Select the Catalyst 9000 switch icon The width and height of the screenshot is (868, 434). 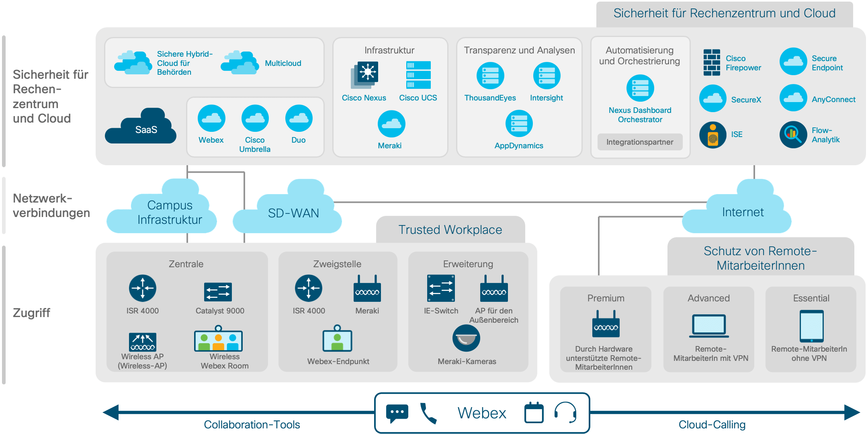point(218,292)
